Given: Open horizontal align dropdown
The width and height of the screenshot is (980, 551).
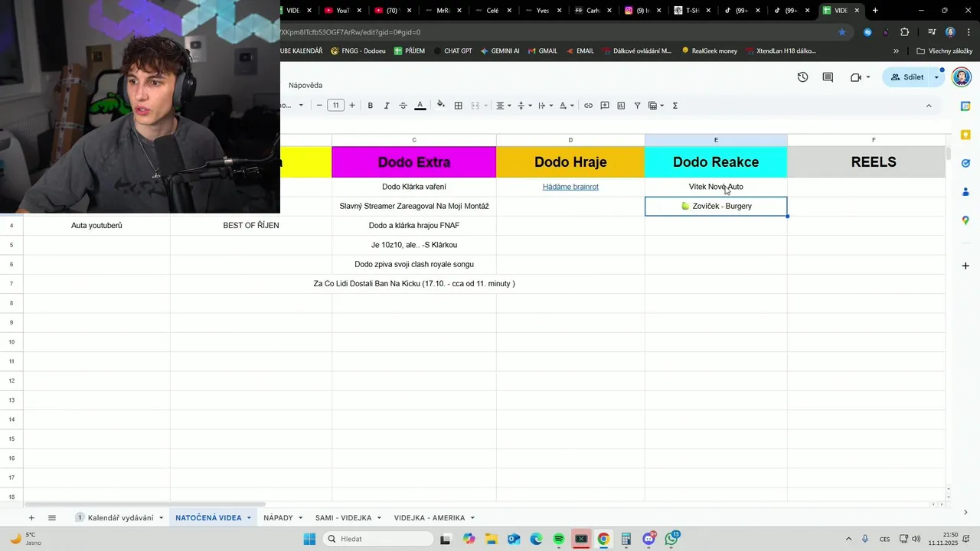Looking at the screenshot, I should tap(504, 106).
